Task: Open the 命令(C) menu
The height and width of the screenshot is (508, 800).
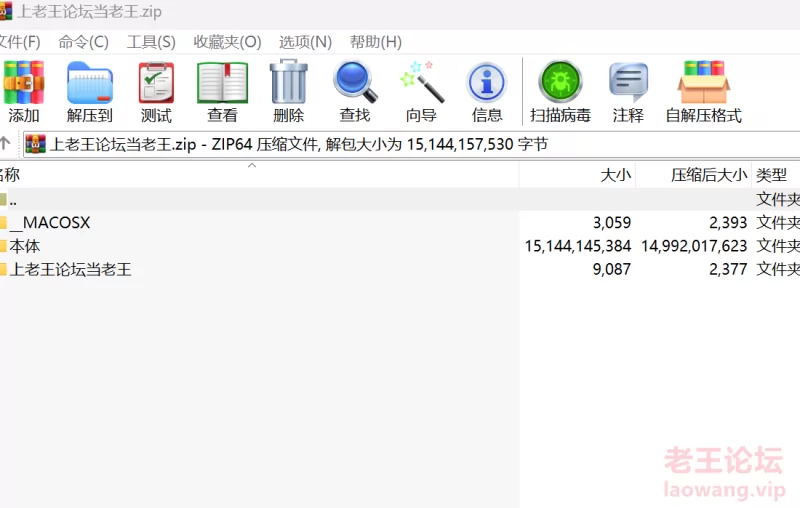Action: pyautogui.click(x=83, y=42)
